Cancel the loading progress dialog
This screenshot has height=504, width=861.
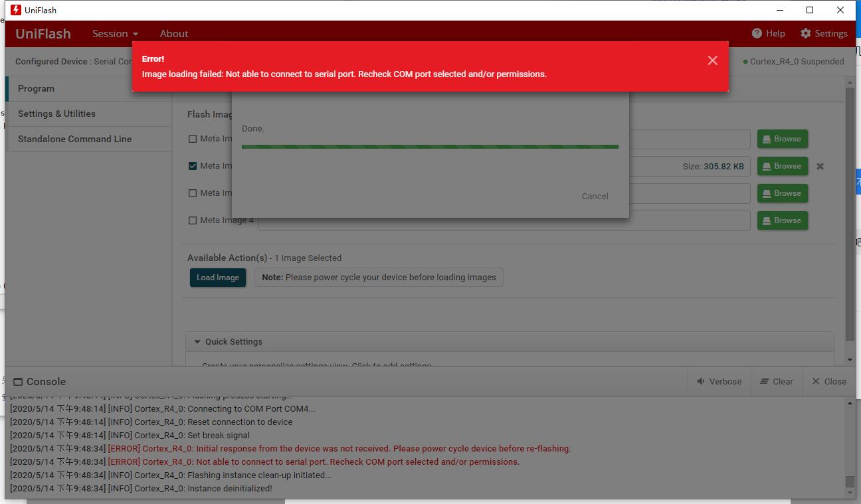595,196
